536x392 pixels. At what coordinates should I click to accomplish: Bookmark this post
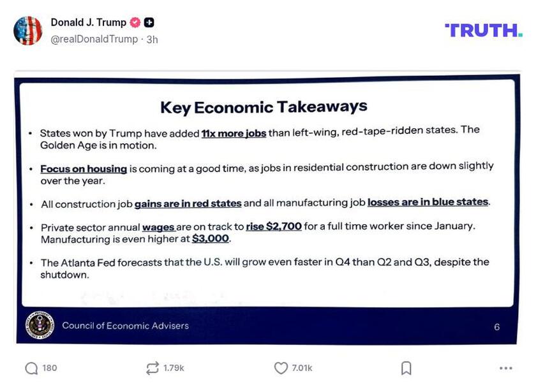406,368
